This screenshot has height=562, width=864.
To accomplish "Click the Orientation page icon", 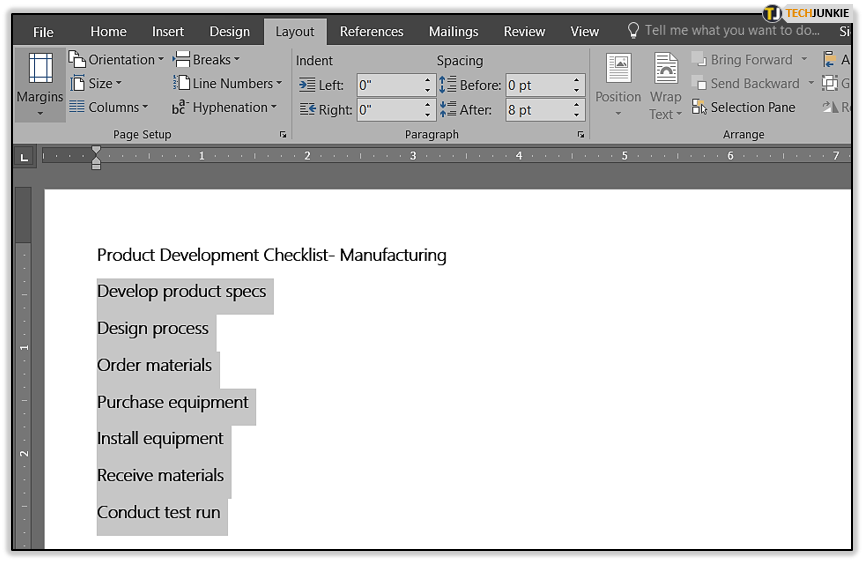I will pyautogui.click(x=77, y=58).
